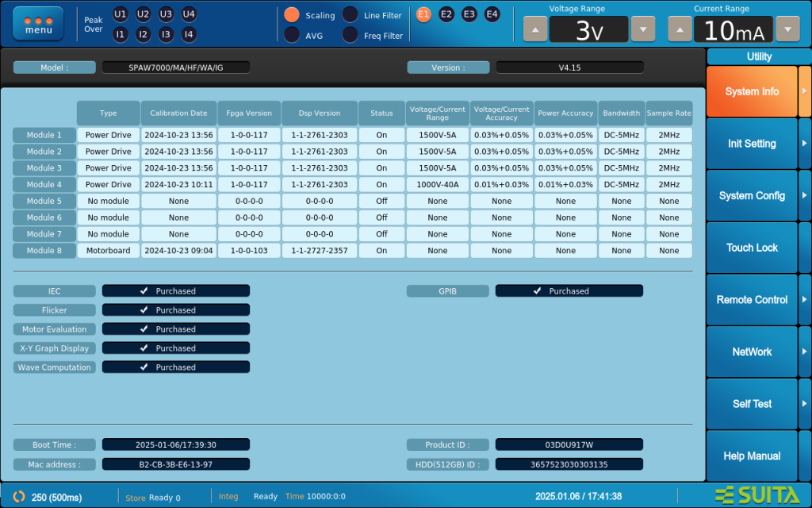Click the SUITA logo in the status bar

756,495
